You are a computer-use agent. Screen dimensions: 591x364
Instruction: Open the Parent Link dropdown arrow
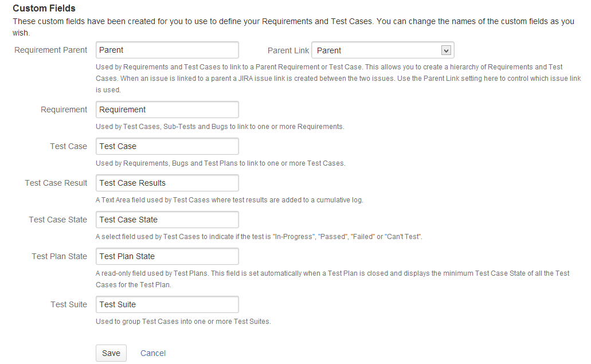(x=446, y=50)
